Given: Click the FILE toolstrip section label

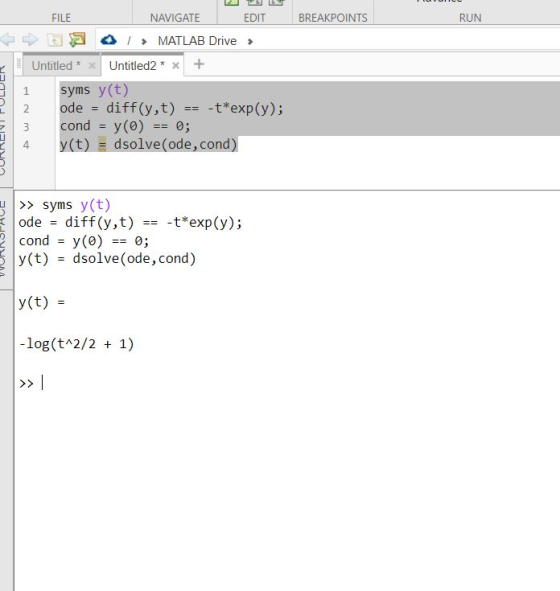Looking at the screenshot, I should point(61,18).
